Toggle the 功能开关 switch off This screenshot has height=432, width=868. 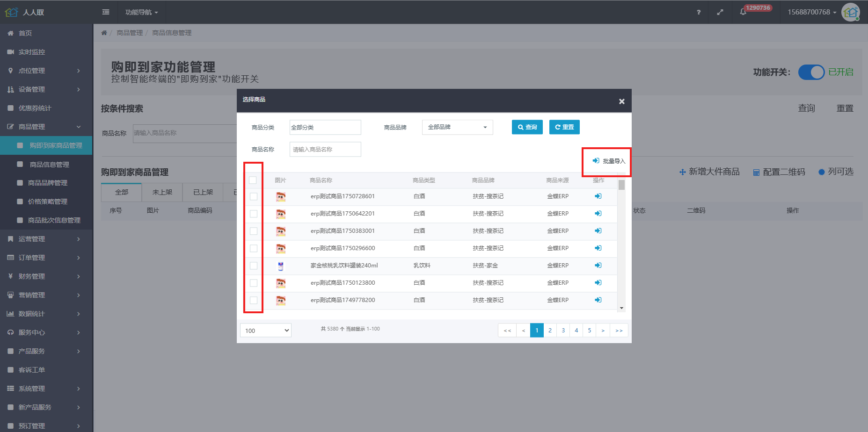[811, 72]
